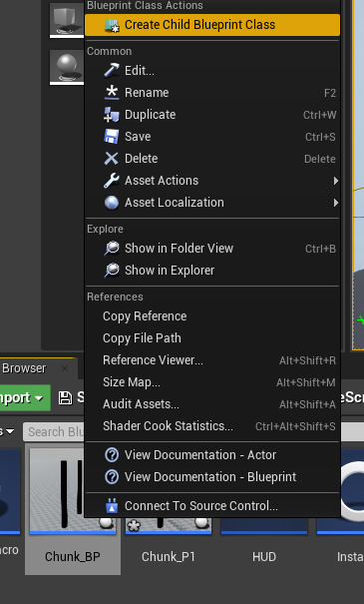Select Copy Reference

coord(212,316)
